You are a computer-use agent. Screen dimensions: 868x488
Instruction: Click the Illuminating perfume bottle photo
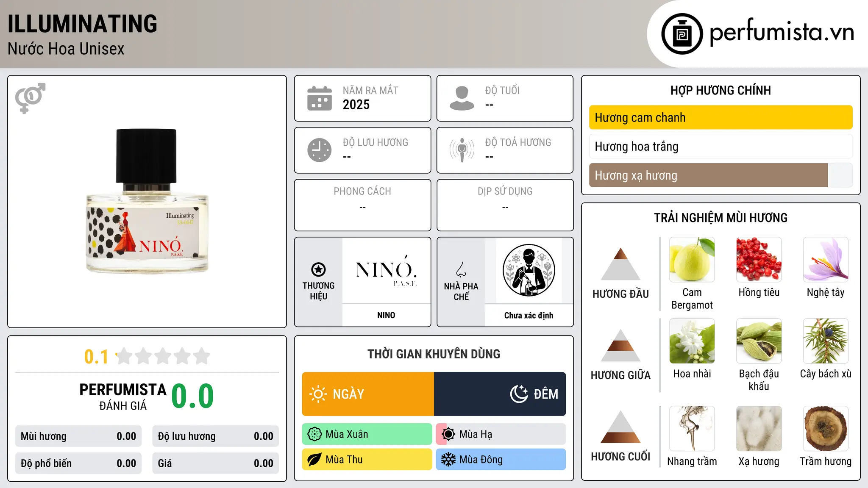click(x=147, y=201)
